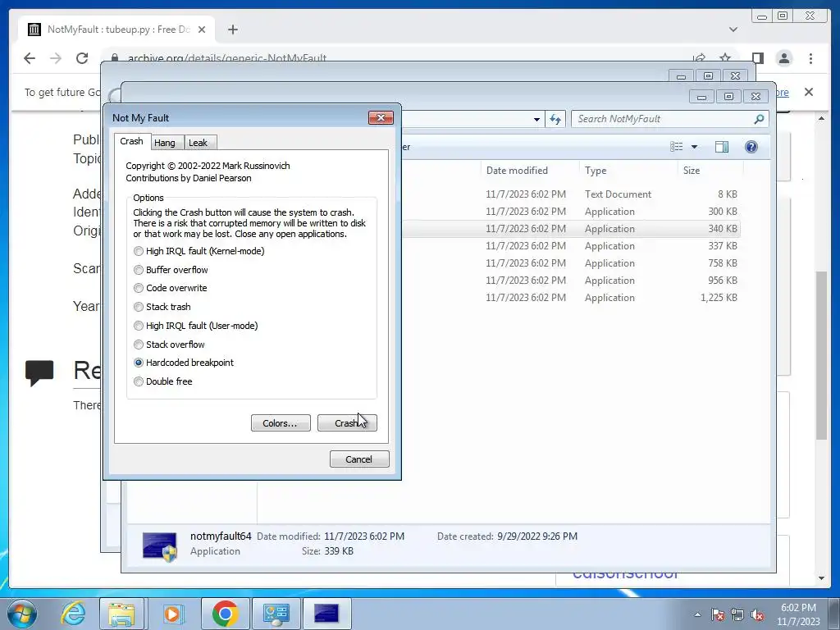Toggle Chrome side panel
This screenshot has width=840, height=630.
pos(757,58)
